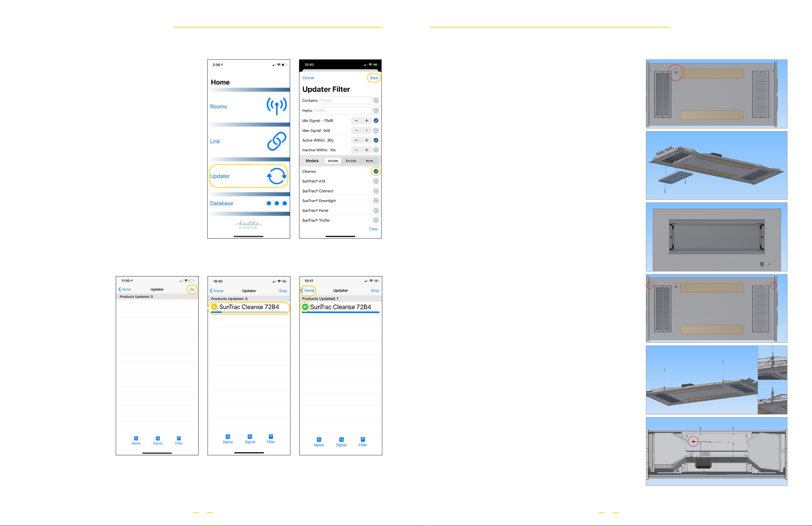Tap Go in the 11:50 Updater screen
The image size is (812, 526).
[192, 289]
